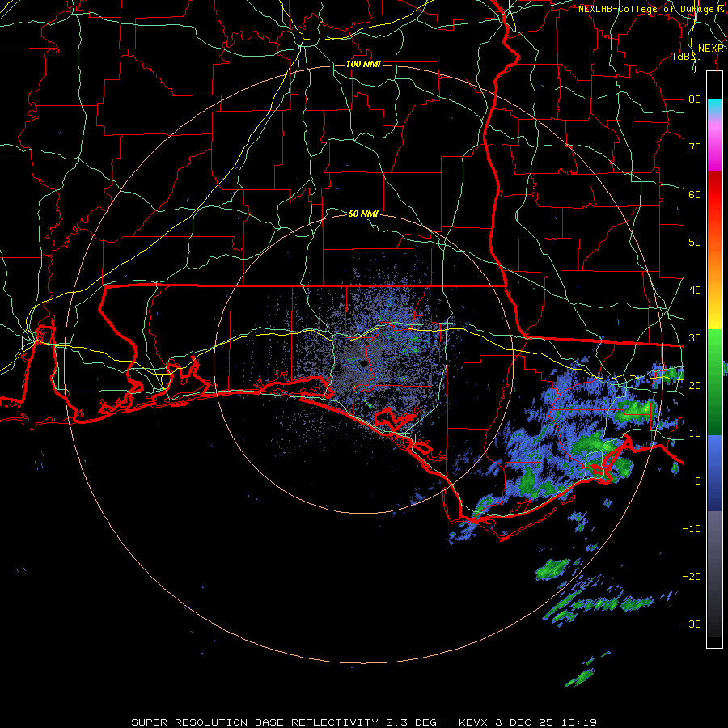The image size is (728, 728).
Task: Click the [dBZ] unit label
Action: click(687, 56)
